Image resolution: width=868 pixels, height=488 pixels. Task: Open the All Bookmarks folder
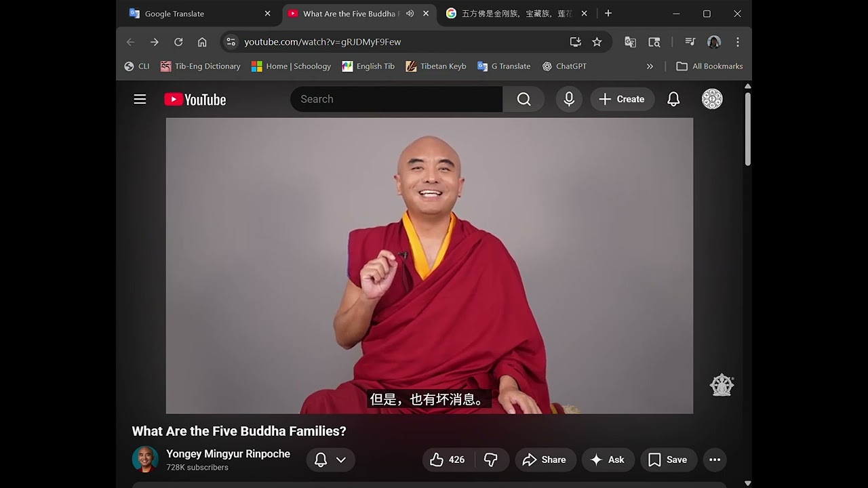(709, 66)
